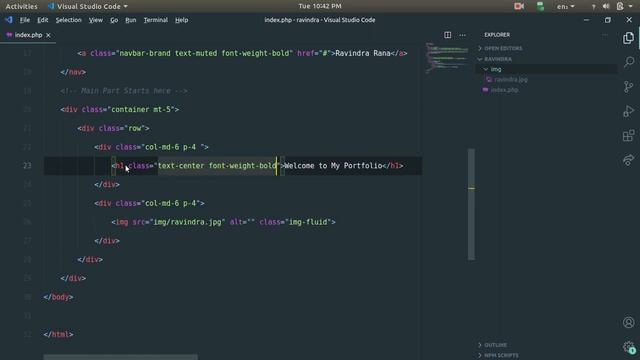Open the volume control in top bar
This screenshot has width=640, height=360.
[606, 6]
